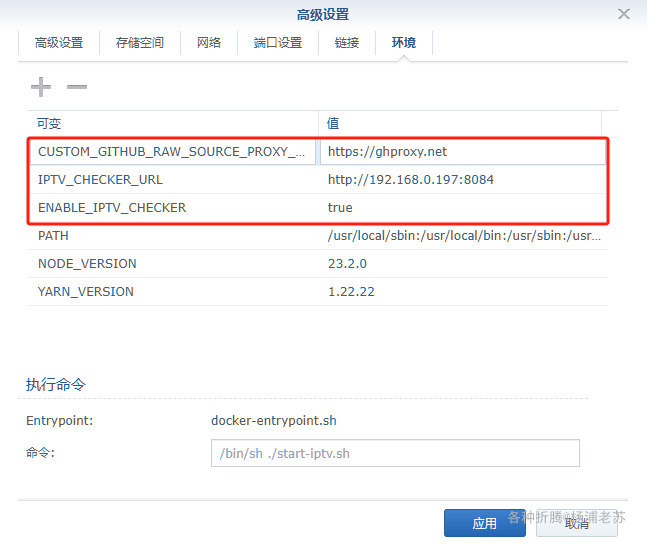Click the minus icon to remove variable

click(x=77, y=87)
